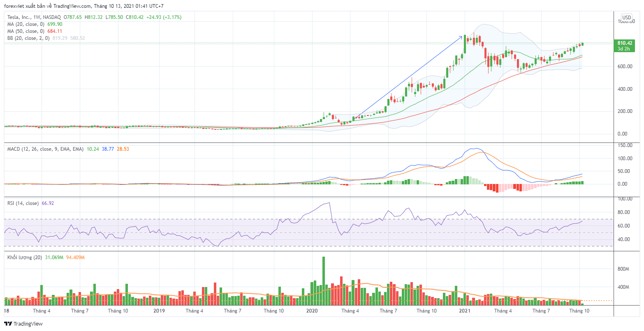644x331 pixels.
Task: Click the 2019 year label on time axis
Action: click(x=159, y=311)
